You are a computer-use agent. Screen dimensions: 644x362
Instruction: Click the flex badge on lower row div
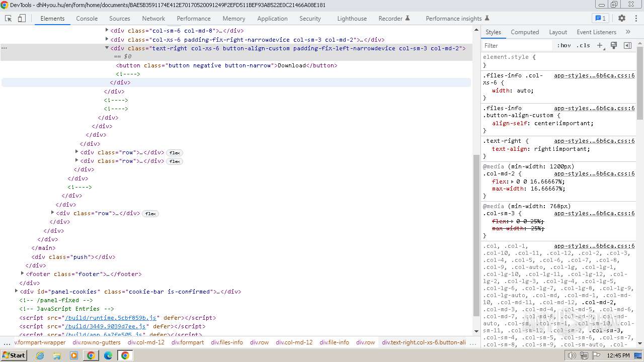[150, 214]
